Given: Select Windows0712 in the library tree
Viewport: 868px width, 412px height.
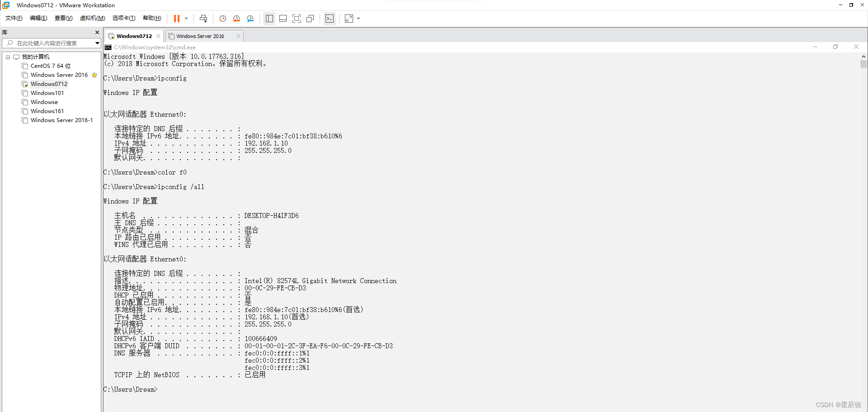Looking at the screenshot, I should (x=49, y=84).
